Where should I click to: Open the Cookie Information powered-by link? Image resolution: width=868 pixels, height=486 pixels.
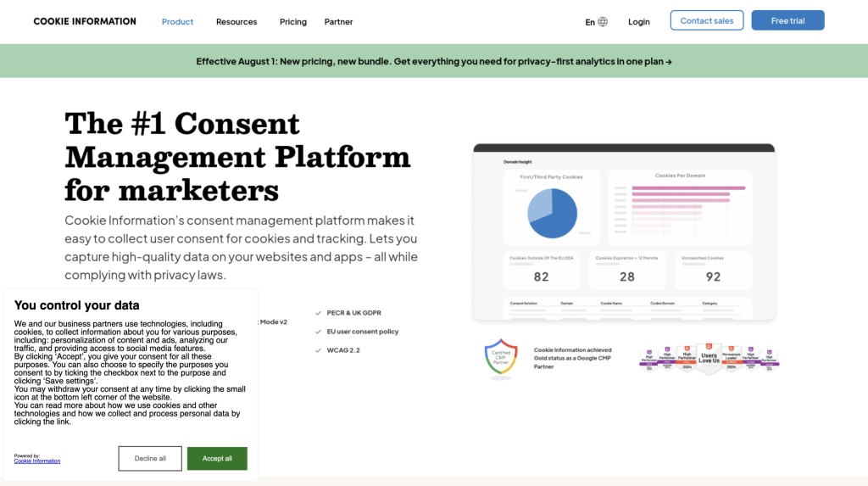37,461
